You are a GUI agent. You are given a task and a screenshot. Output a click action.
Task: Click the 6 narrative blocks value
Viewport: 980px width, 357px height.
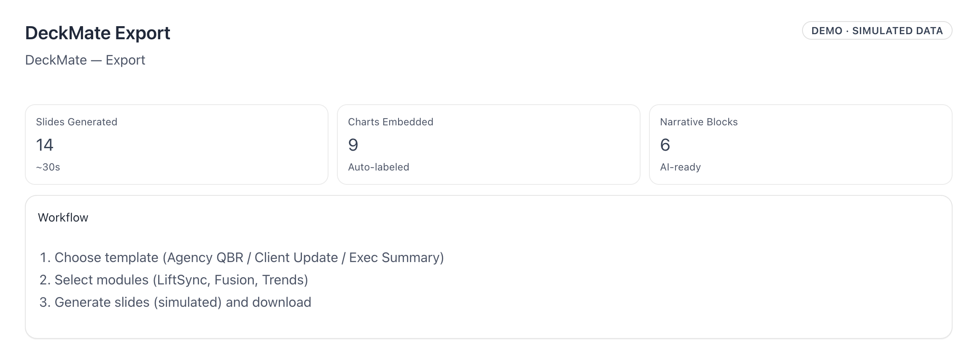[x=665, y=145]
